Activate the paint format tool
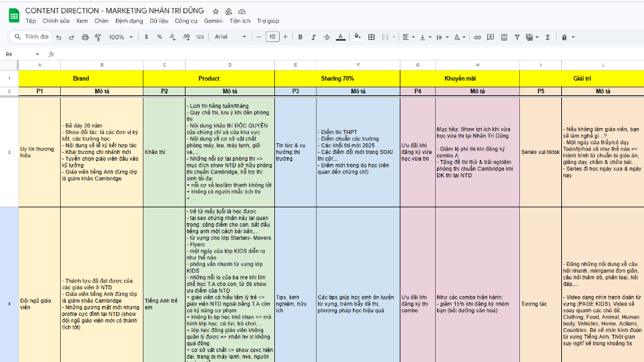The image size is (644, 362). coord(97,37)
